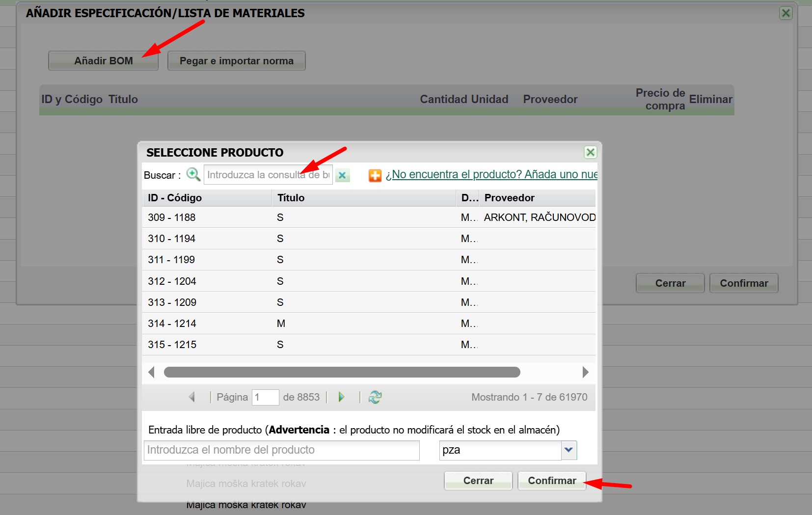The image size is (812, 515).
Task: Click the horizontal scroll left arrow
Action: tap(151, 372)
